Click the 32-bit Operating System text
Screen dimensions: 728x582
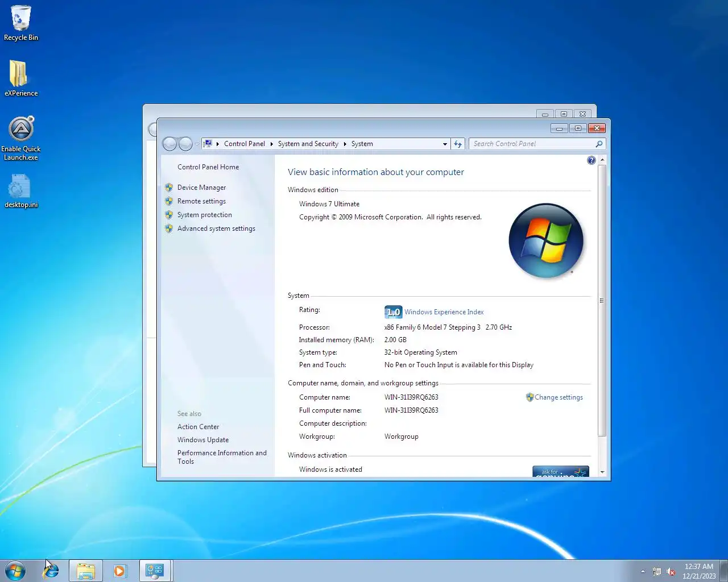tap(420, 352)
